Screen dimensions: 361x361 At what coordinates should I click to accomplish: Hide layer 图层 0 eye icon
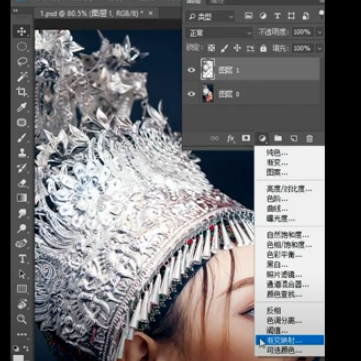click(x=191, y=94)
